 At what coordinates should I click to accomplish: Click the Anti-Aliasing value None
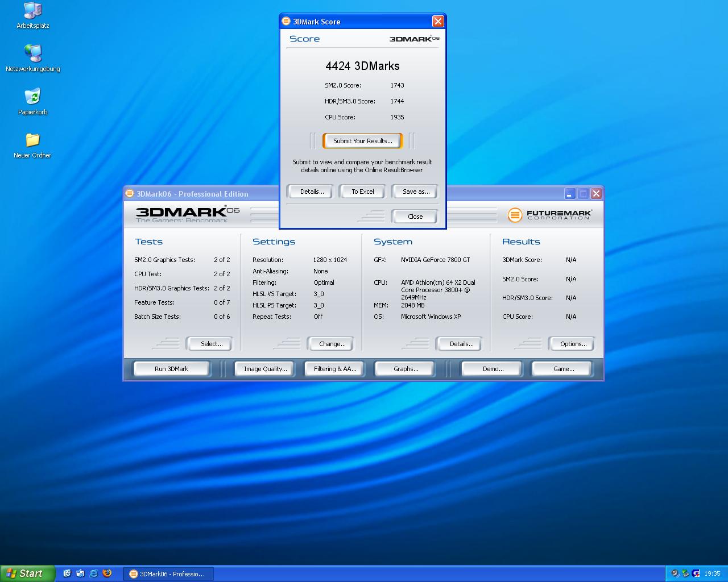tap(320, 271)
